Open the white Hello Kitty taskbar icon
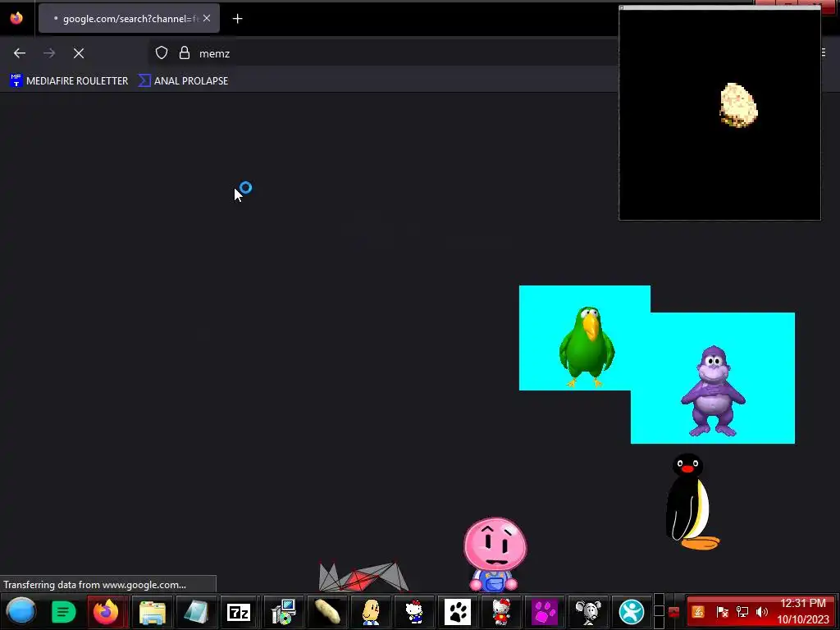840x630 pixels. (414, 611)
